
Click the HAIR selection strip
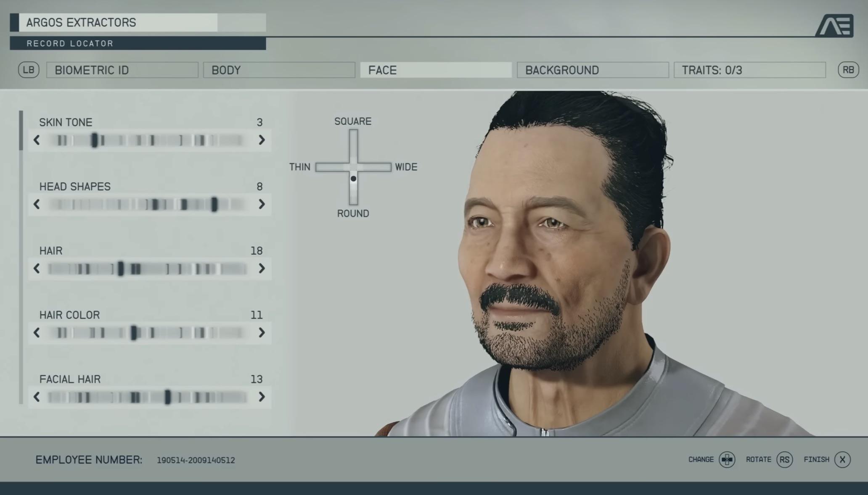pyautogui.click(x=149, y=269)
